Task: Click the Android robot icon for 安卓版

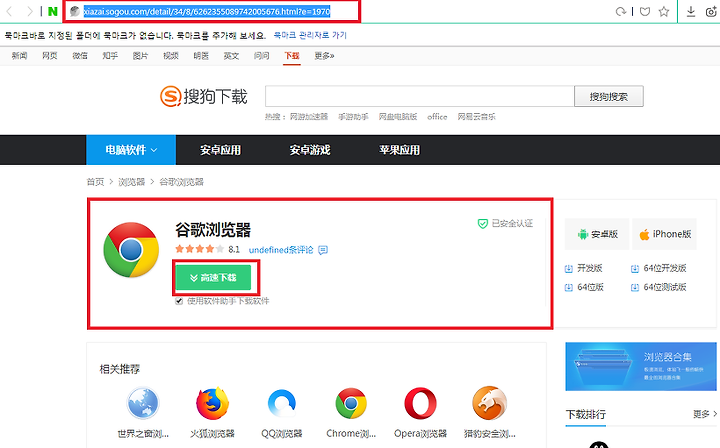Action: pos(583,234)
